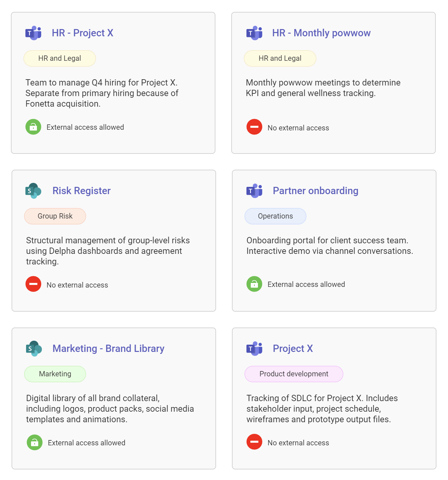
Task: Click red no-access icon on Risk Register card
Action: [x=33, y=284]
